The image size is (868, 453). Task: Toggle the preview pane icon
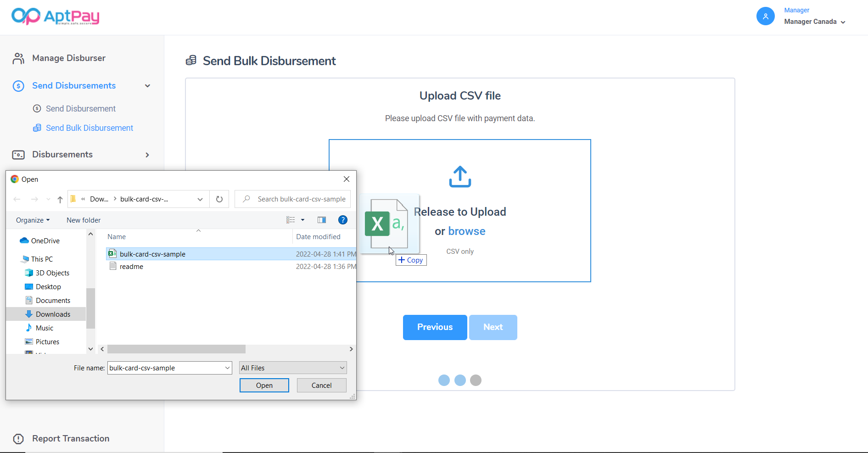pyautogui.click(x=321, y=220)
